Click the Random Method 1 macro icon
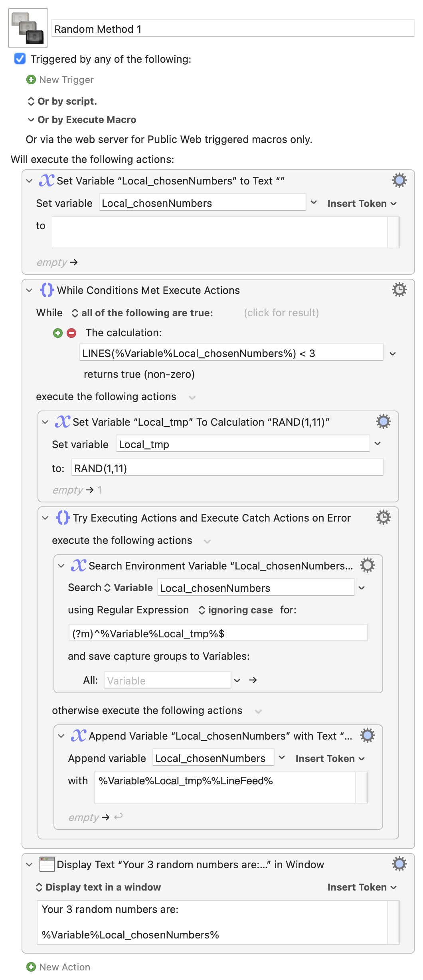The height and width of the screenshot is (980, 423). 28,28
